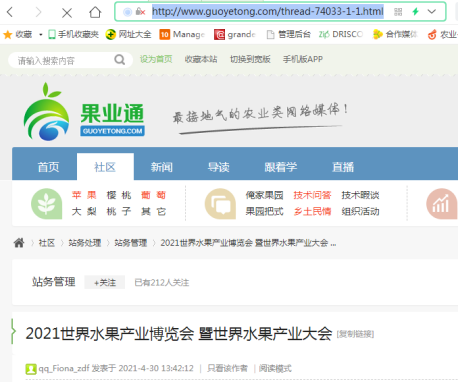Screen dimensions: 458x383
Task: Open 乡土民情 forum link
Action: [312, 211]
